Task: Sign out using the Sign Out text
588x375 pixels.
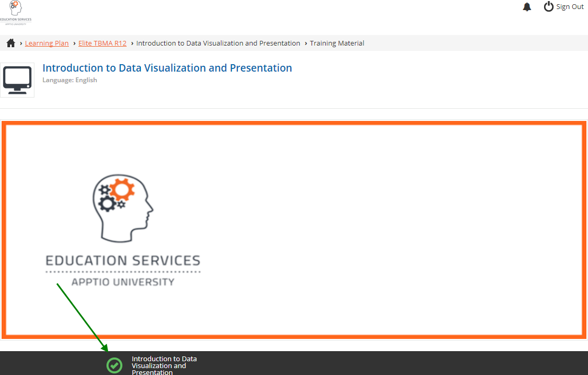Action: [x=570, y=7]
